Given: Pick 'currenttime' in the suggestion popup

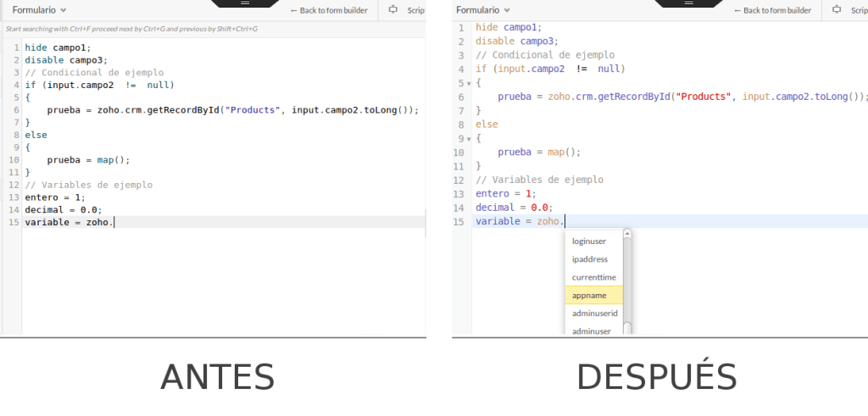Looking at the screenshot, I should point(593,277).
